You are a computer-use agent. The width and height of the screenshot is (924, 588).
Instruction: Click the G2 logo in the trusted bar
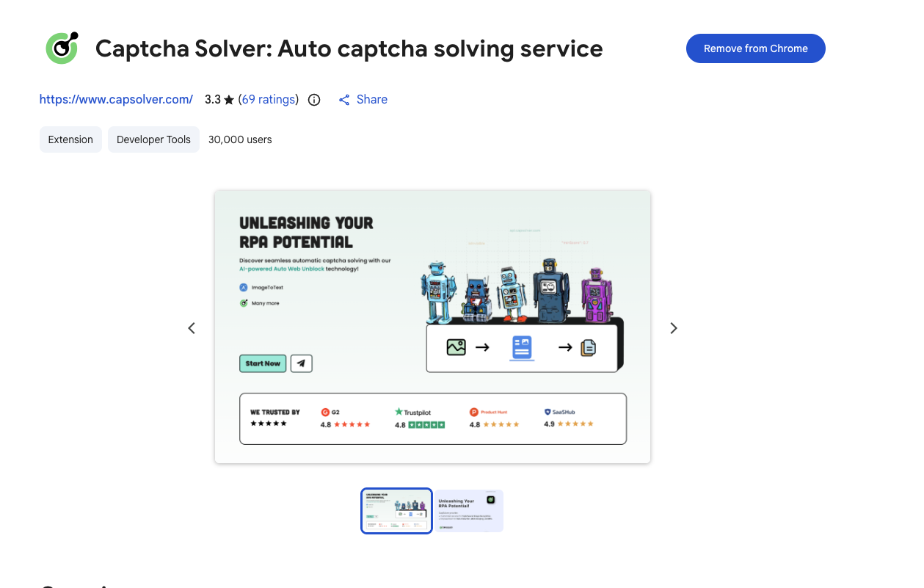coord(326,413)
